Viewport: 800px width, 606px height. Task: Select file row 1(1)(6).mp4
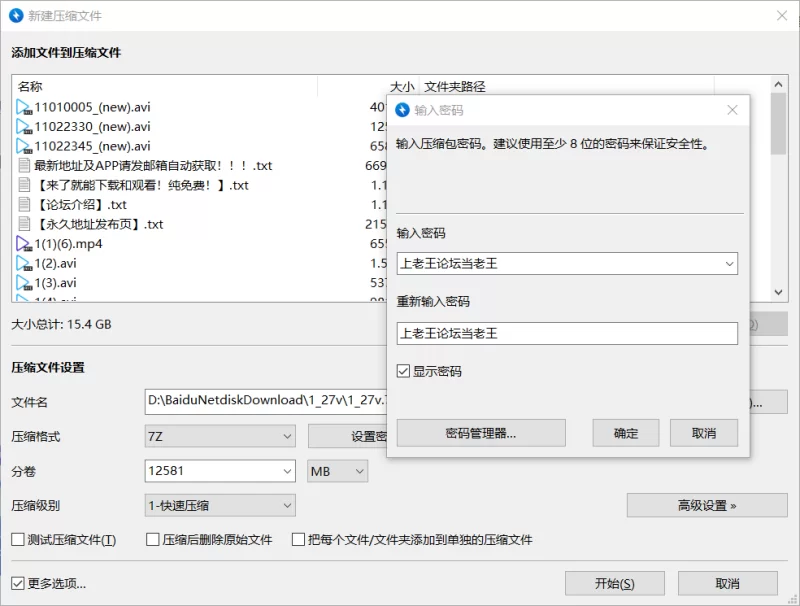[x=200, y=243]
